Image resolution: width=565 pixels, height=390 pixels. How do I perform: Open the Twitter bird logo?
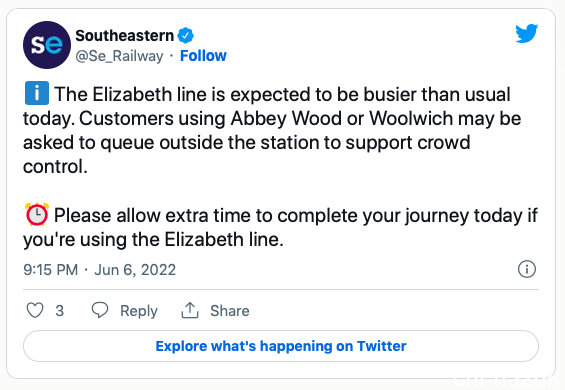[526, 34]
